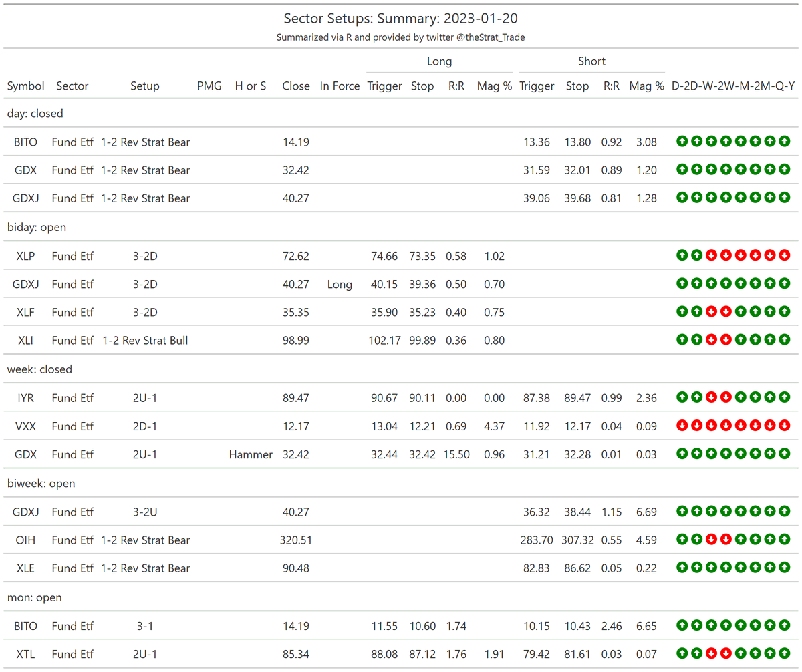802x672 pixels.
Task: Click the 320.51 close price
Action: point(296,540)
